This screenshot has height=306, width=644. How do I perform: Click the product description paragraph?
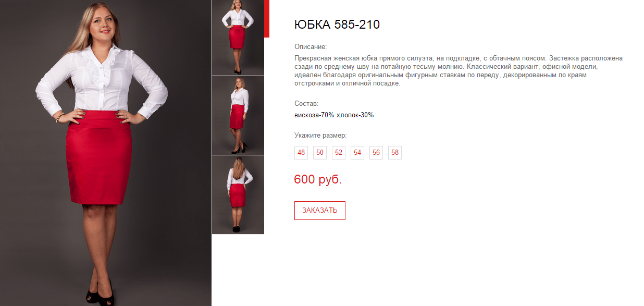459,70
